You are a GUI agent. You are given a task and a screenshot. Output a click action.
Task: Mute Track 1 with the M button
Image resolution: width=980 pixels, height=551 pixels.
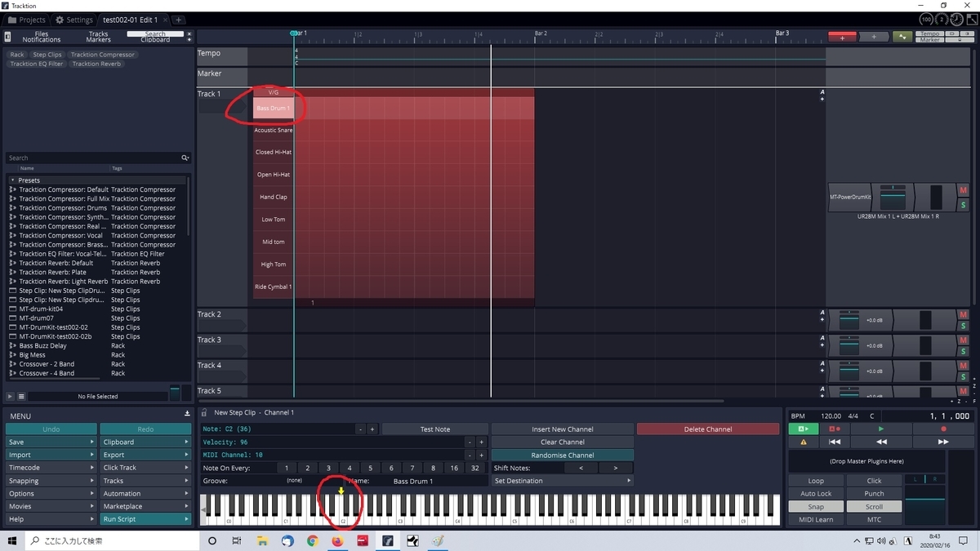[964, 190]
